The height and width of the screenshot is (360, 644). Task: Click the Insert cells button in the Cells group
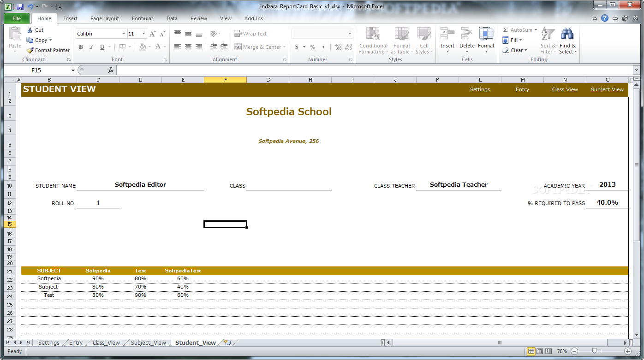click(x=447, y=41)
